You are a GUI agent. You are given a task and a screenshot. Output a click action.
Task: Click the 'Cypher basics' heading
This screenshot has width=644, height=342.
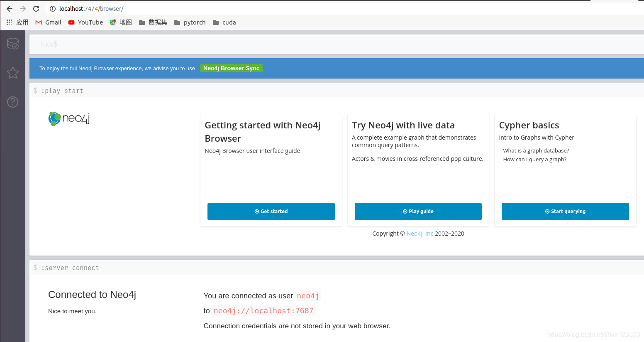click(529, 125)
